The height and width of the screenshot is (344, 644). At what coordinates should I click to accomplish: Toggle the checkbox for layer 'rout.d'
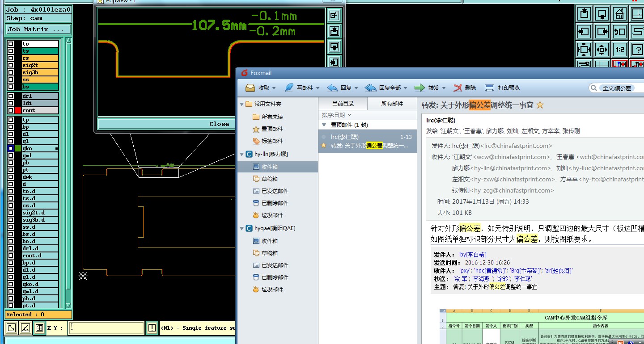pos(10,256)
